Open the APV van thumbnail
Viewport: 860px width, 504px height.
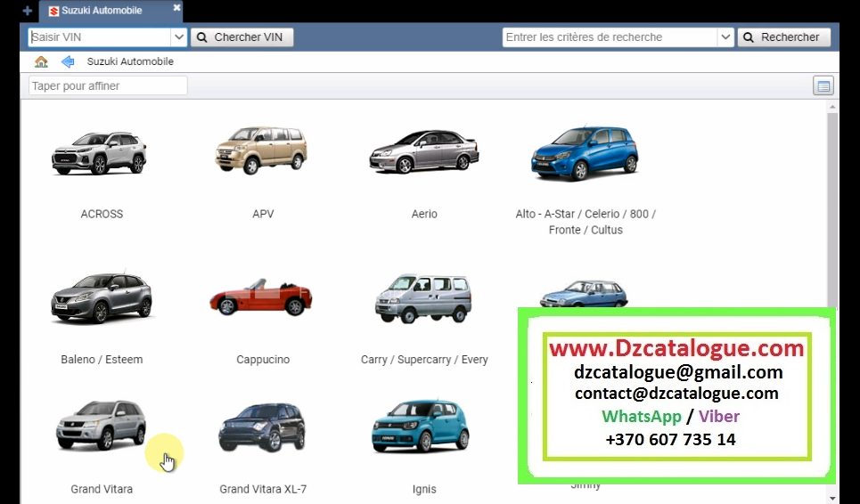click(261, 150)
